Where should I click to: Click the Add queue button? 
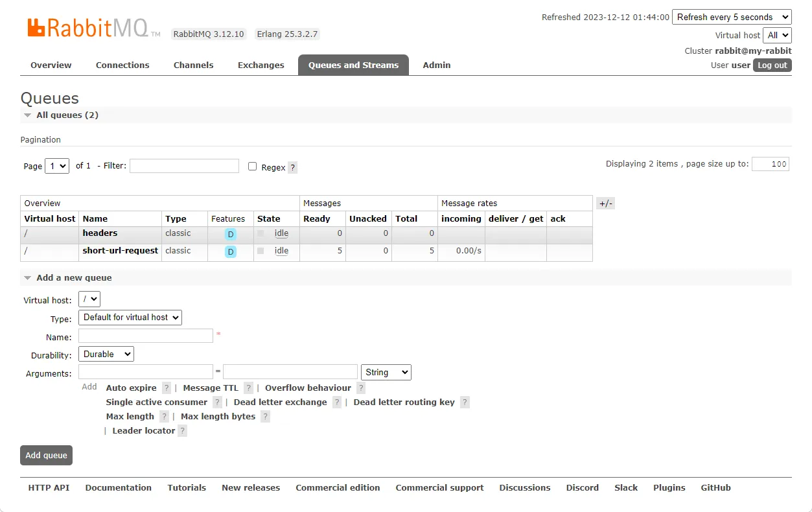click(45, 455)
